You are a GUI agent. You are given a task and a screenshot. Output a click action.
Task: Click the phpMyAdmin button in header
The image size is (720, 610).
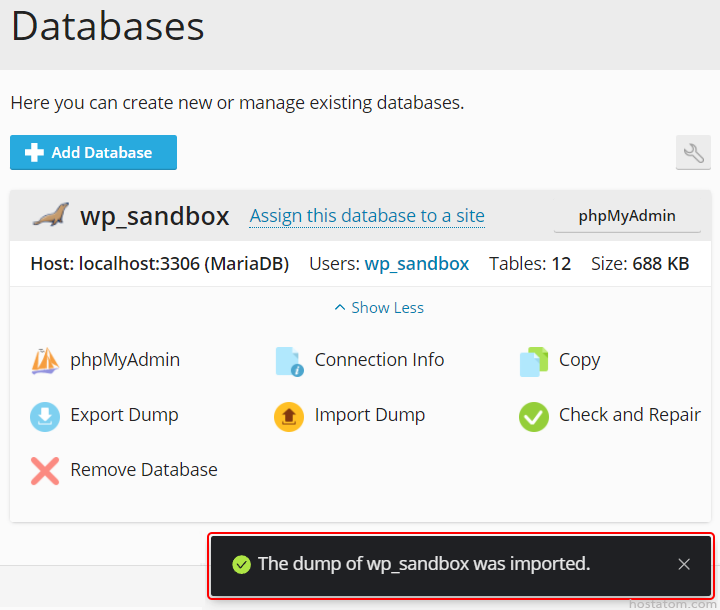[627, 216]
